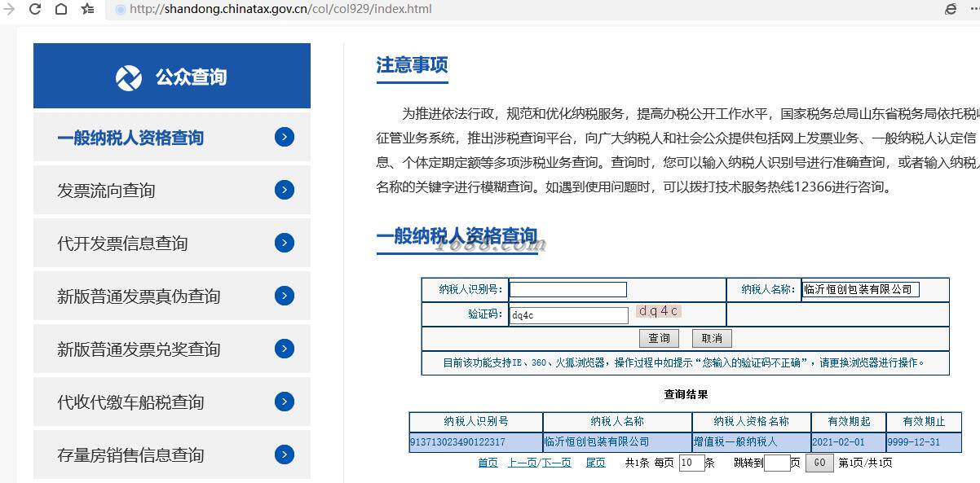The width and height of the screenshot is (980, 483).
Task: Click arrow icon beside 一般纳税人资格查询
Action: pos(285,137)
